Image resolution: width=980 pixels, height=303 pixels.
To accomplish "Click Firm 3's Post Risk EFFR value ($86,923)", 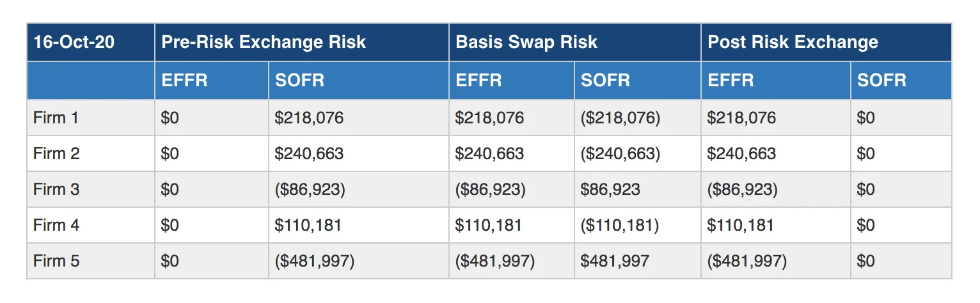I will click(742, 190).
